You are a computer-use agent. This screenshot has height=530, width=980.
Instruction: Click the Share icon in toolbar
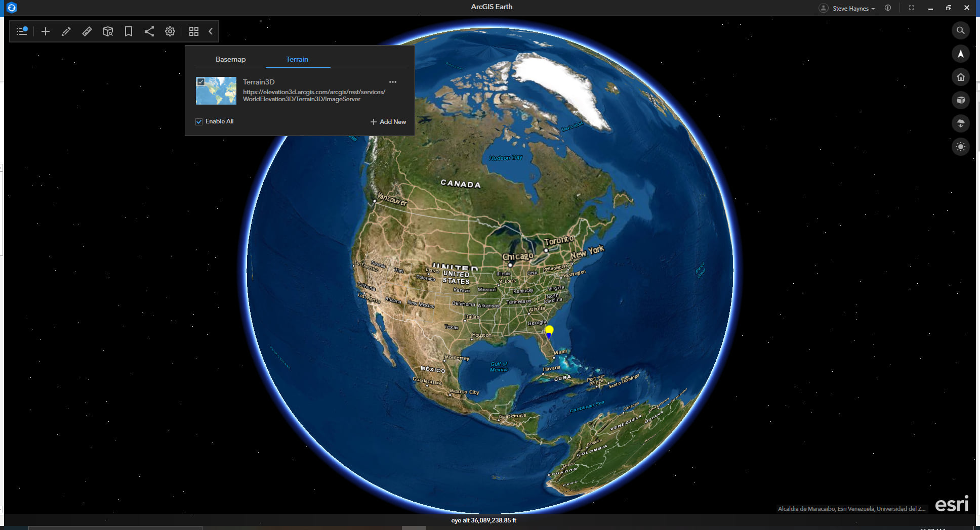[x=149, y=31]
